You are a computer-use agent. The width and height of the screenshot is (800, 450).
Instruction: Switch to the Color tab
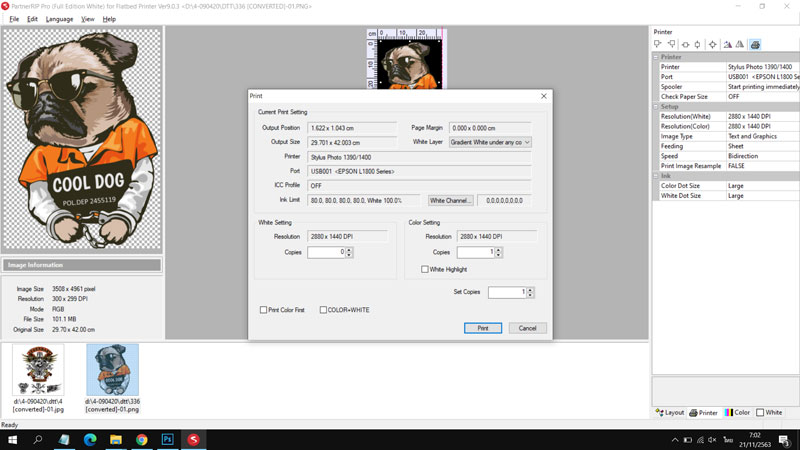coord(737,412)
